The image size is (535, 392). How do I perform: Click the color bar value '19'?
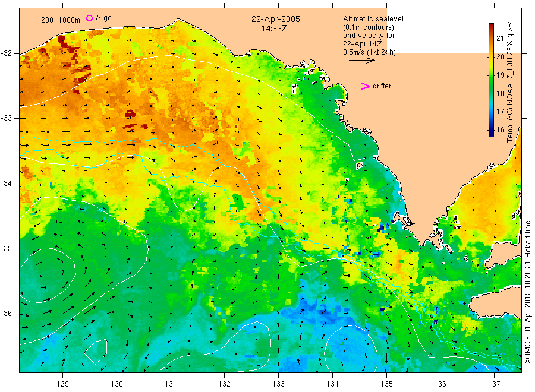500,75
